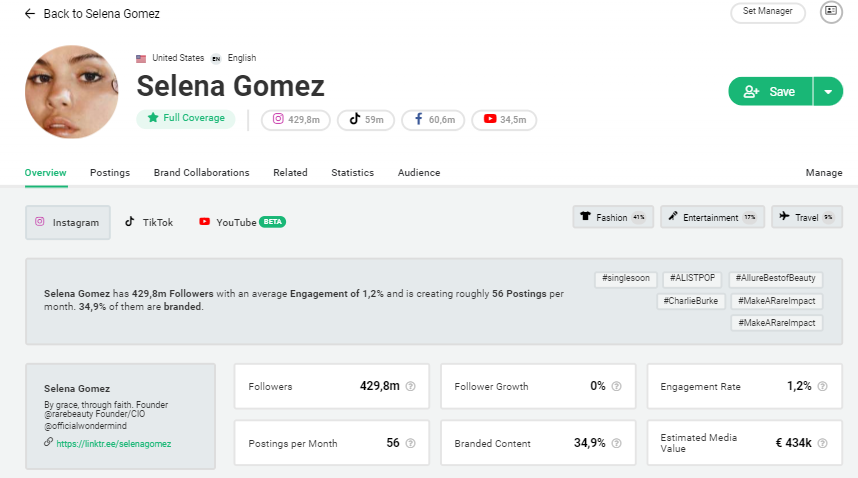Click the EN language icon
This screenshot has height=478, width=858.
pyautogui.click(x=216, y=59)
